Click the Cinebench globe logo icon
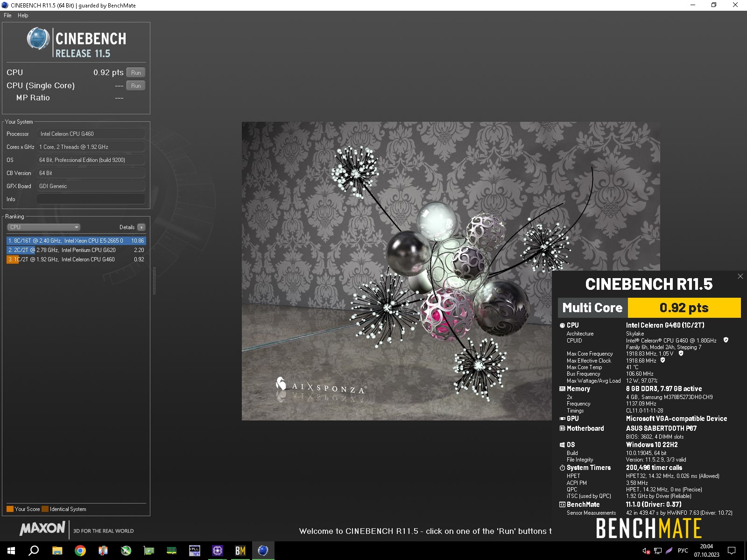This screenshot has height=560, width=747. click(38, 38)
